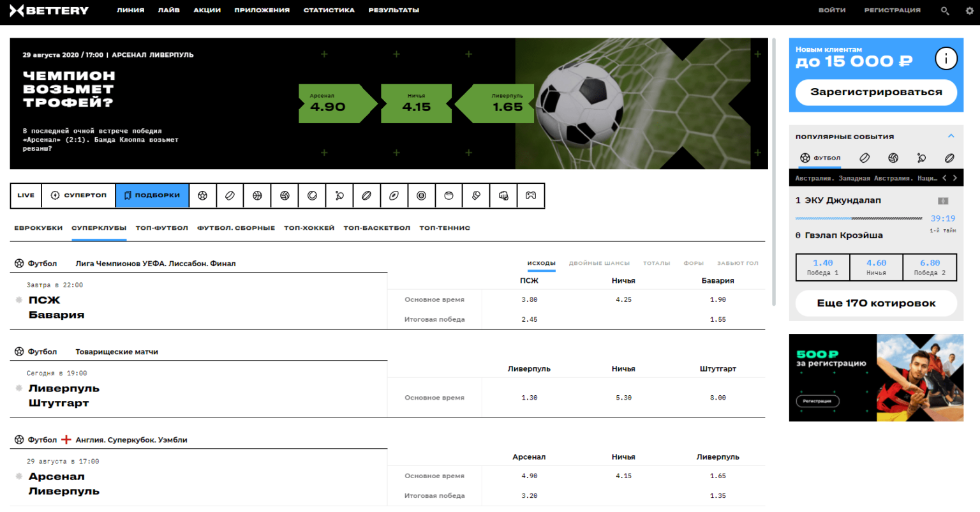980x512 pixels.
Task: Open Еще 170 котировок button
Action: click(x=876, y=303)
